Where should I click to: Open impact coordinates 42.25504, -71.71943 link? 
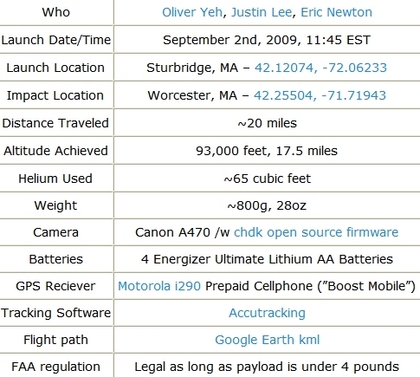(x=320, y=96)
